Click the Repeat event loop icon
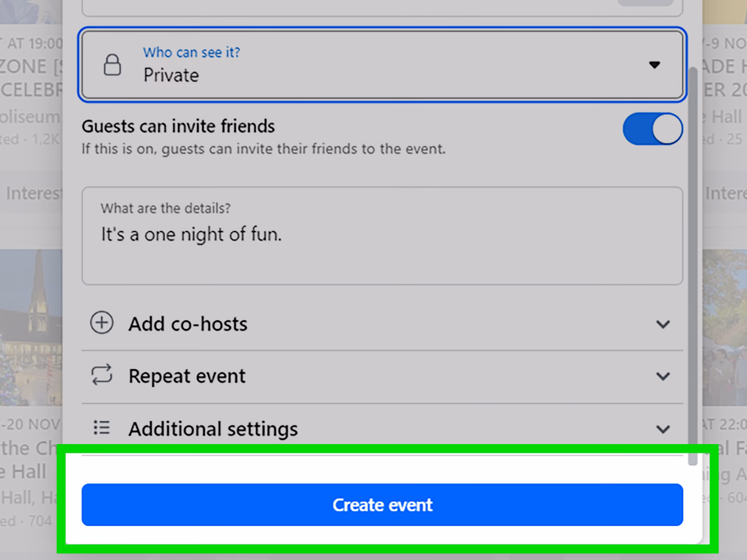This screenshot has width=747, height=560. (102, 375)
